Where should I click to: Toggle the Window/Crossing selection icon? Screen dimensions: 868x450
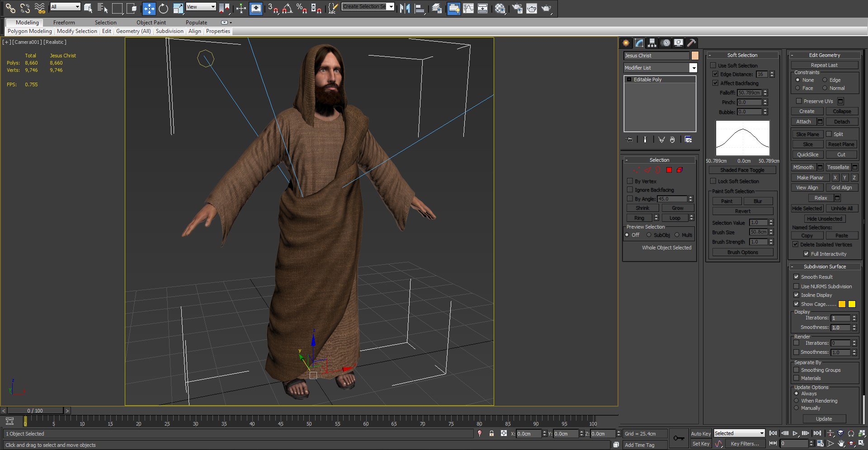[132, 8]
